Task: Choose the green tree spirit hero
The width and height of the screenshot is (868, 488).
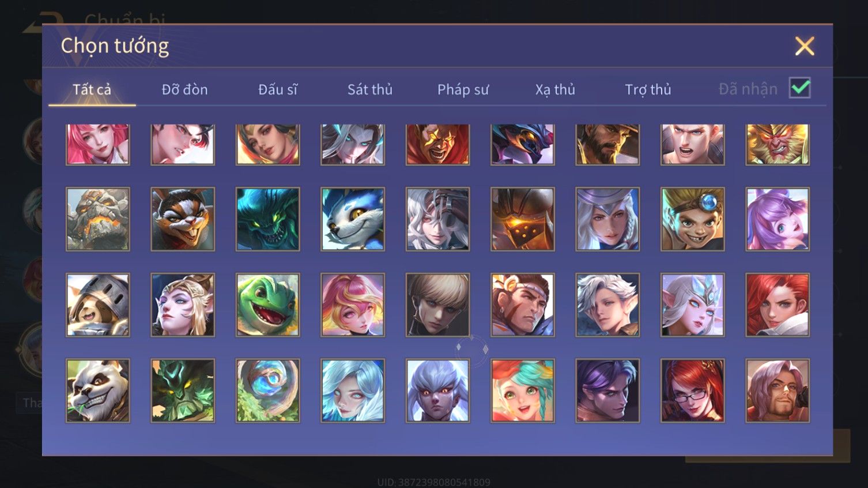Action: 183,391
